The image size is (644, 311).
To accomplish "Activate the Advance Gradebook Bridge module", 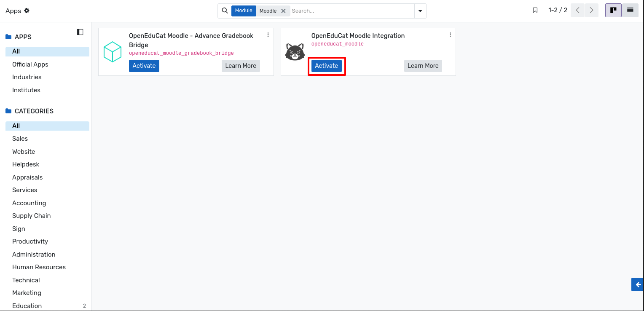I will coord(144,66).
